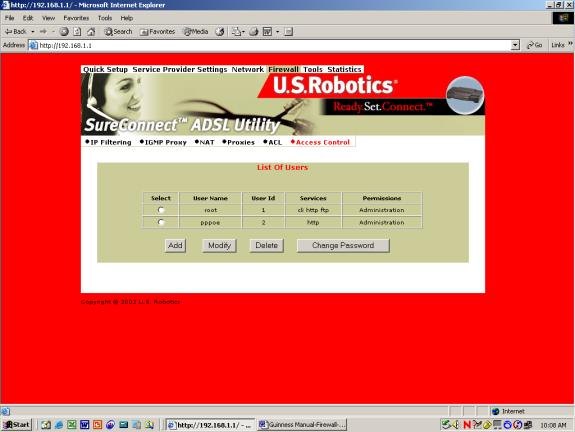Go to the NAT submenu
Viewport: 575px width, 432px height.
pos(205,142)
